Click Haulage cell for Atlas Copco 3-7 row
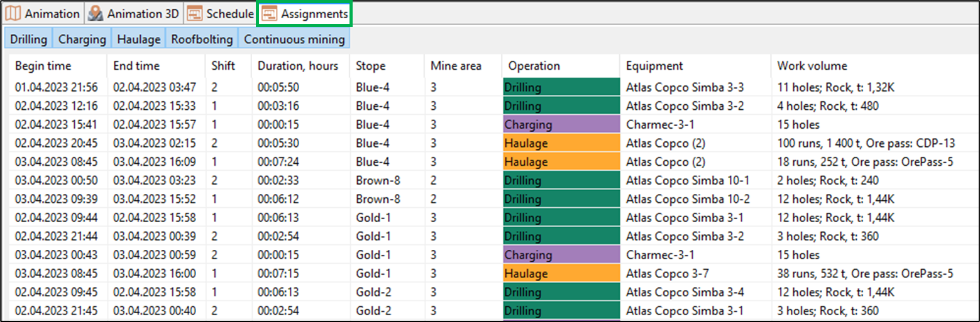This screenshot has height=322, width=980. coord(562,274)
